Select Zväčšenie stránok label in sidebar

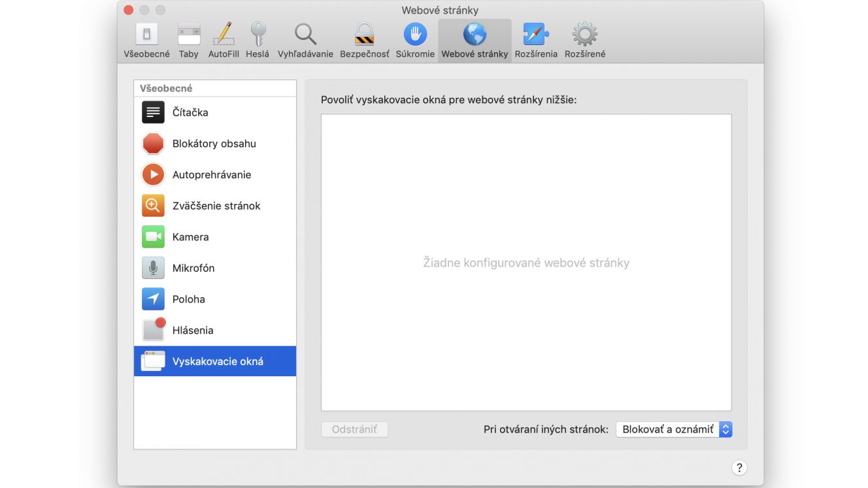216,206
